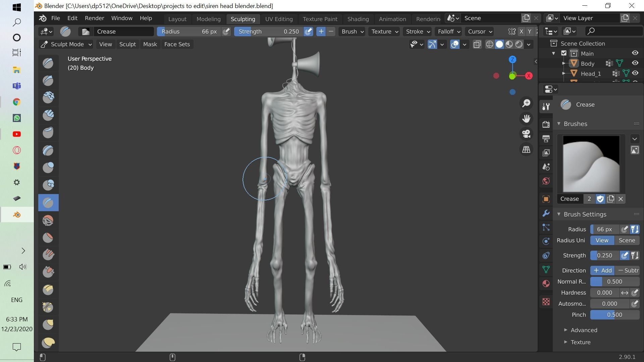Screen dimensions: 644x362
Task: Open Stroke dropdown in header
Action: [x=418, y=32]
